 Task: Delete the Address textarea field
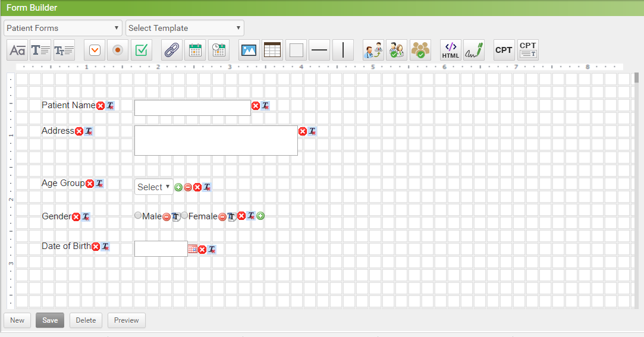pos(303,131)
